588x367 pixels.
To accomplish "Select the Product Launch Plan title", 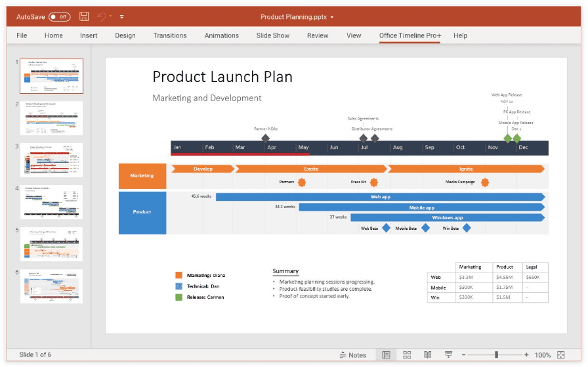I will point(222,77).
